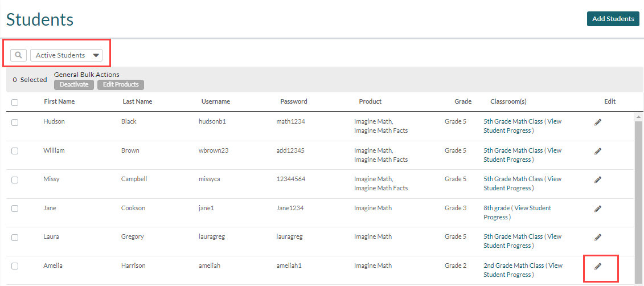Tick the select-all checkbox in header

15,103
